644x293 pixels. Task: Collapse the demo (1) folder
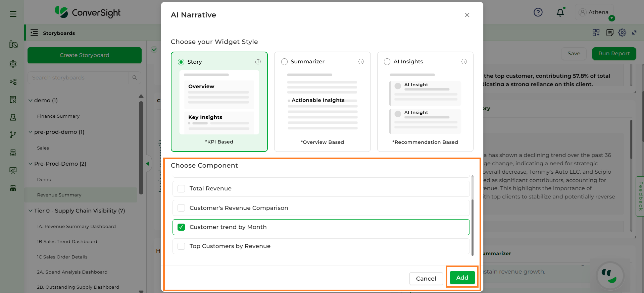click(31, 101)
